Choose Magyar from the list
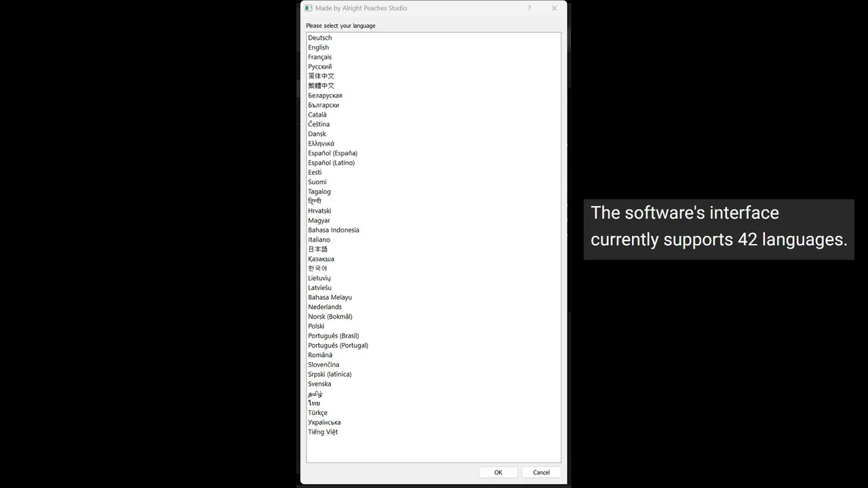The image size is (868, 488). (319, 220)
